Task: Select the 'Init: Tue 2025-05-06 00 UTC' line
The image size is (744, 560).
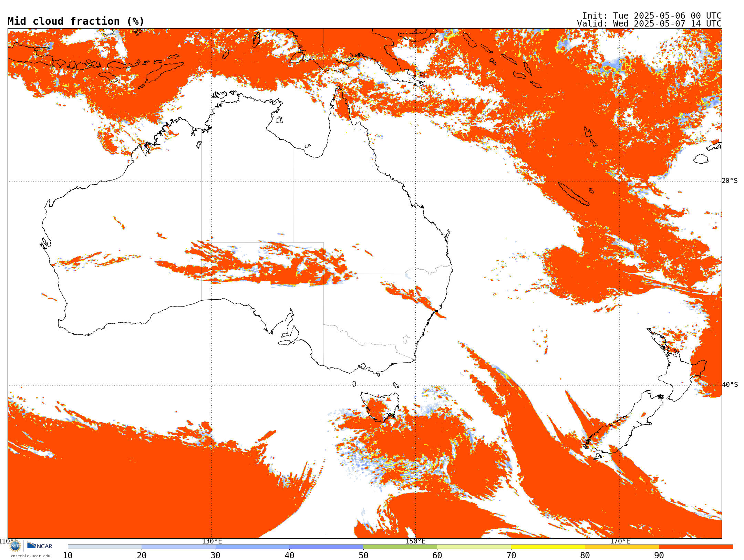Action: coord(652,16)
